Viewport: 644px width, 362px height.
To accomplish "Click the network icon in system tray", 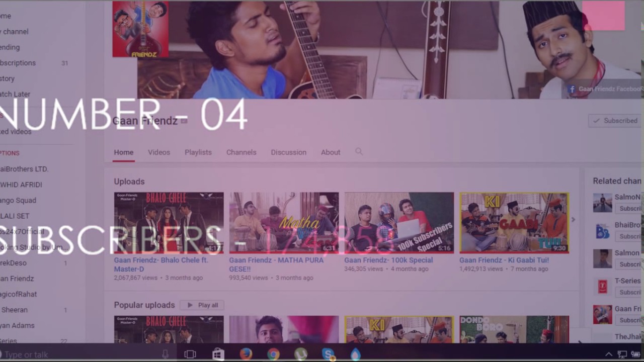I will click(x=622, y=354).
